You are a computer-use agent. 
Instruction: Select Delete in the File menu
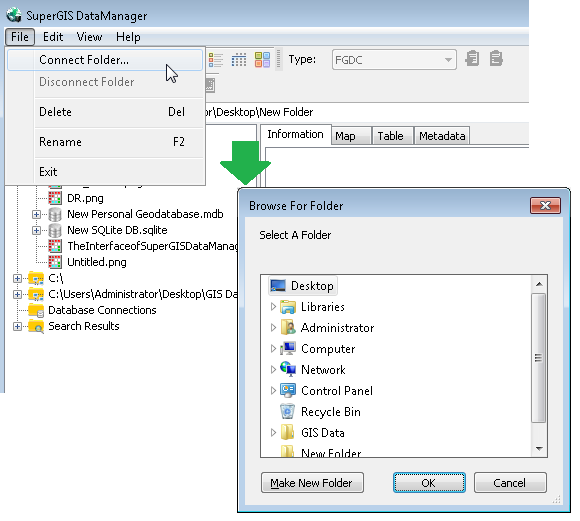105,112
